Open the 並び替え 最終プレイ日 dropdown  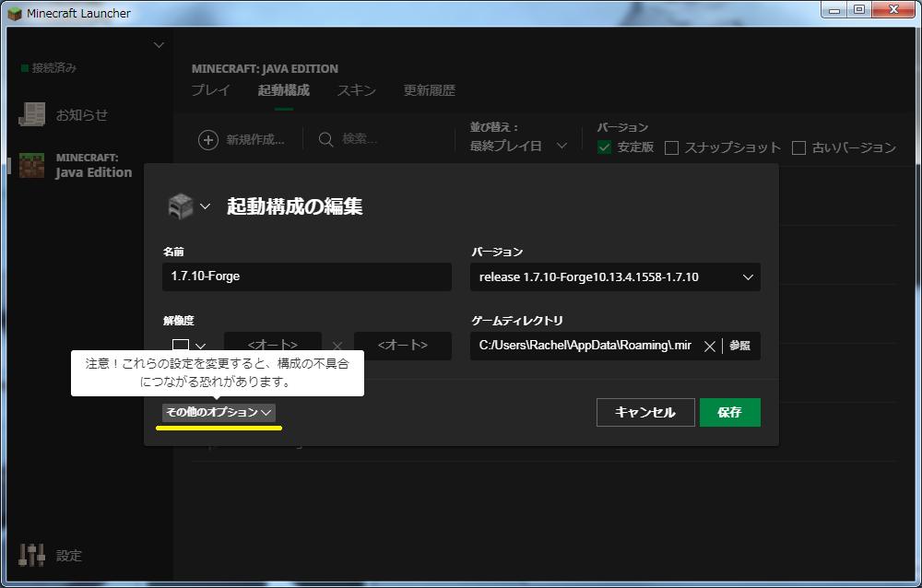click(518, 146)
